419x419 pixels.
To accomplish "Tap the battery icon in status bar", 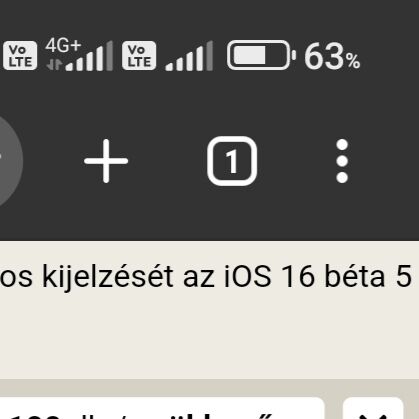I will click(261, 55).
